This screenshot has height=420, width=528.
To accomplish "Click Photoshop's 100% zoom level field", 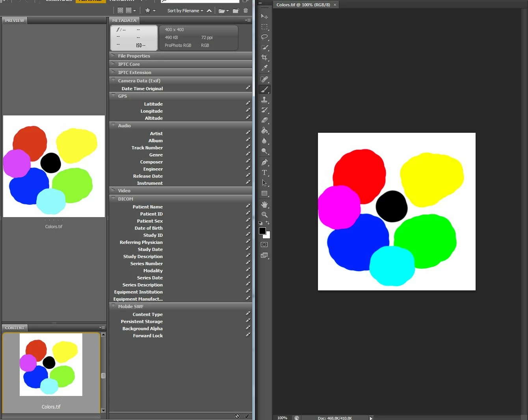I will click(x=282, y=418).
